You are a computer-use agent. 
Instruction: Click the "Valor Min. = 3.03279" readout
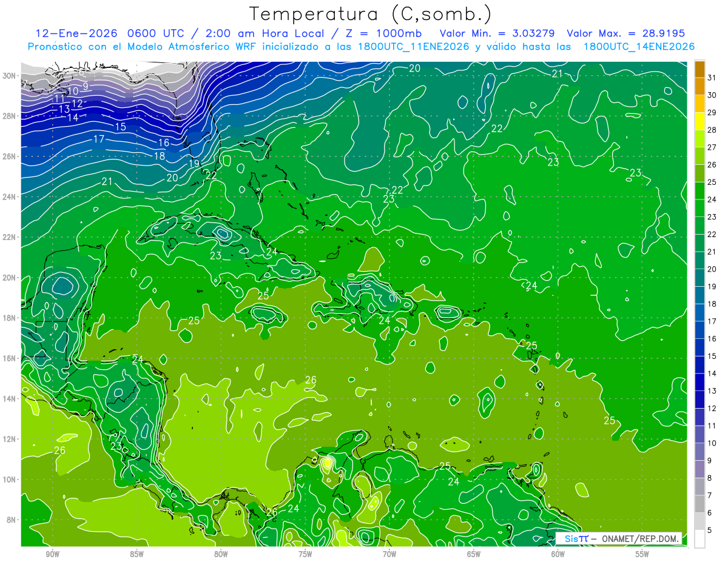(x=497, y=33)
